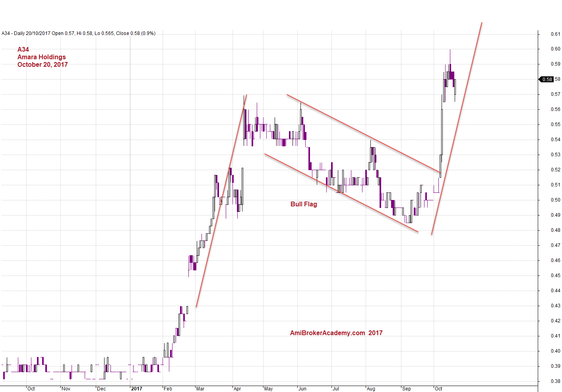562x392 pixels.
Task: Click the 0.60 price axis label
Action: coord(556,49)
